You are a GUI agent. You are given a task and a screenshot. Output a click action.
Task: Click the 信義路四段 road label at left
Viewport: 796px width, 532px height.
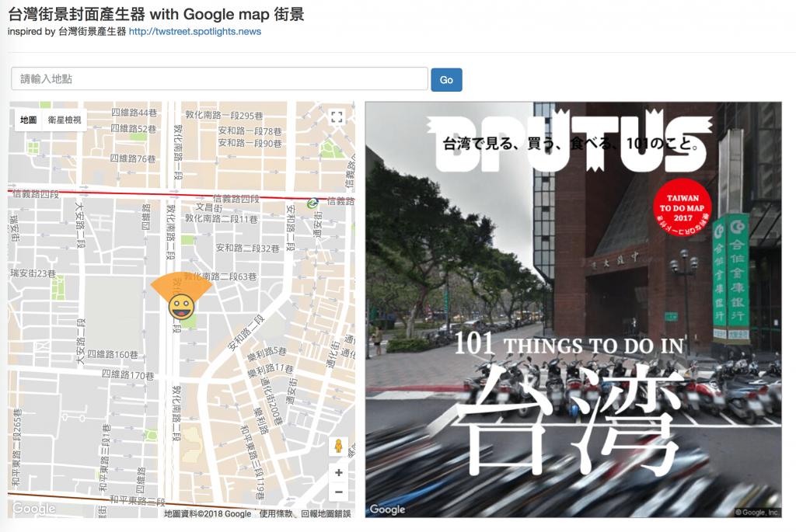tap(36, 193)
